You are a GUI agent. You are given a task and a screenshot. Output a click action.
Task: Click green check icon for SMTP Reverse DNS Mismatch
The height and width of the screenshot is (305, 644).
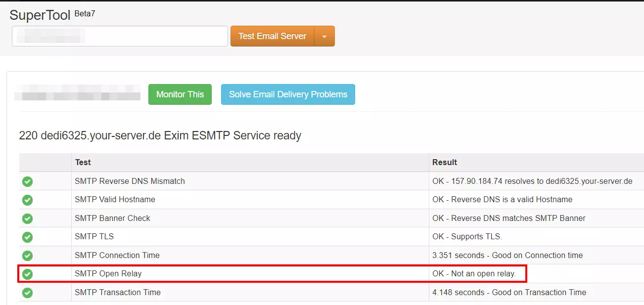[x=27, y=181]
